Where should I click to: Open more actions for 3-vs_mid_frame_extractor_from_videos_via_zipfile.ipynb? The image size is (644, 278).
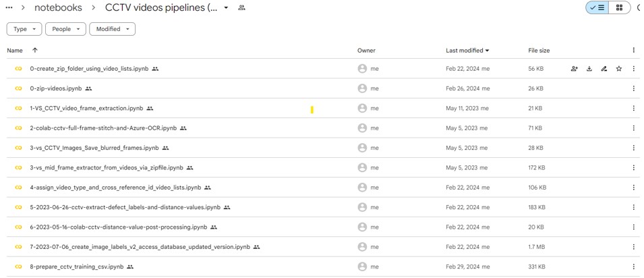click(x=634, y=168)
